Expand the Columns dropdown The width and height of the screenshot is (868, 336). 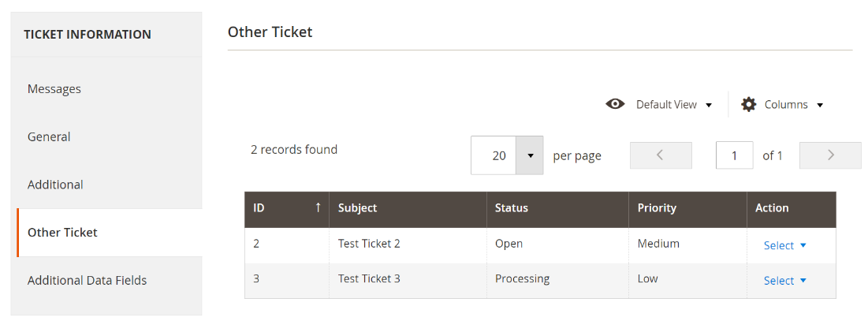pos(793,104)
